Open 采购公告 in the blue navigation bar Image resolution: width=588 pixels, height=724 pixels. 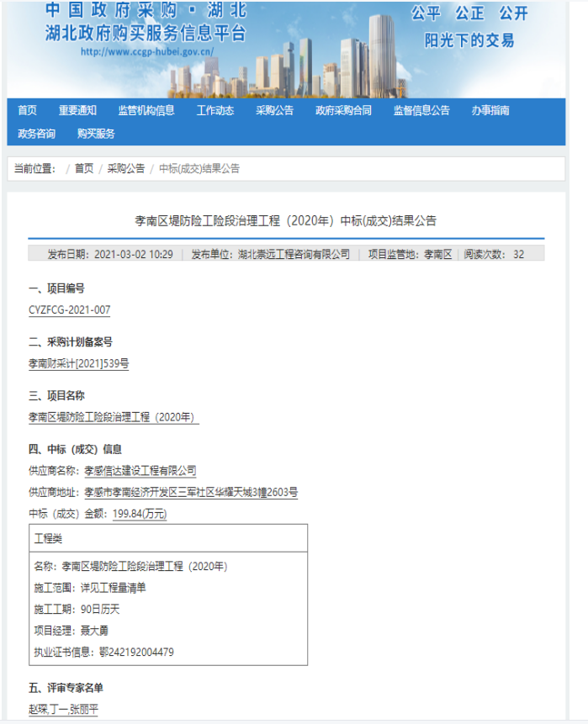275,110
